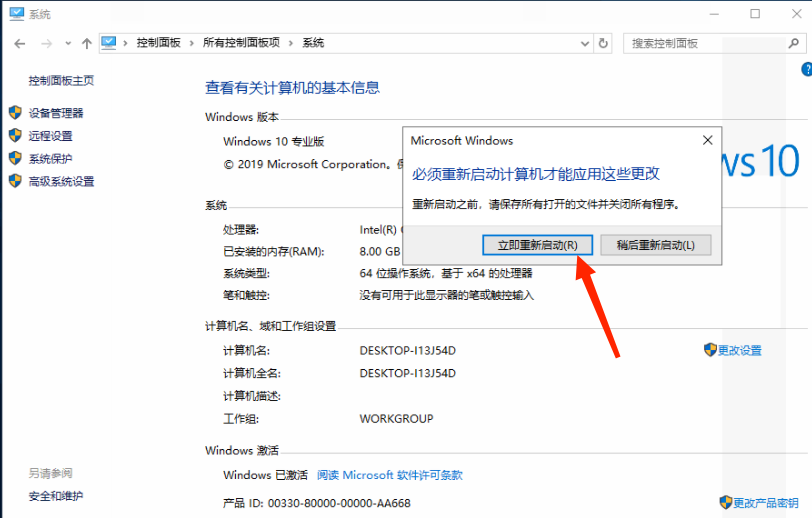
Task: Click the Windows 已激活 status text
Action: [x=265, y=475]
